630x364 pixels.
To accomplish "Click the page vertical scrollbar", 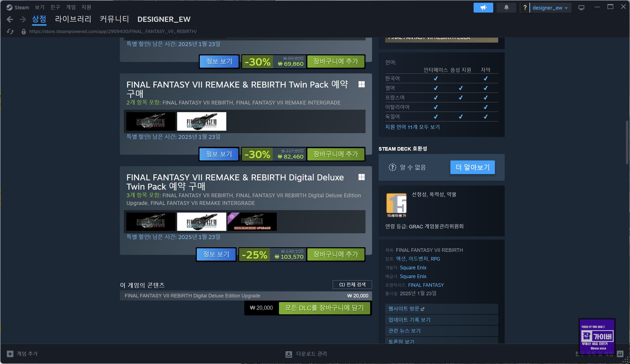I will (627, 142).
